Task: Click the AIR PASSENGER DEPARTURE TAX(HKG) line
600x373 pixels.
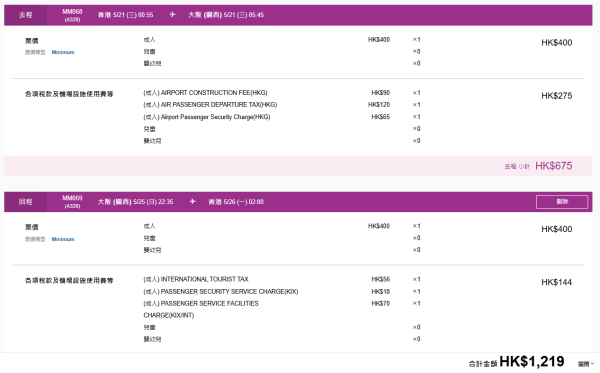Action: point(210,104)
